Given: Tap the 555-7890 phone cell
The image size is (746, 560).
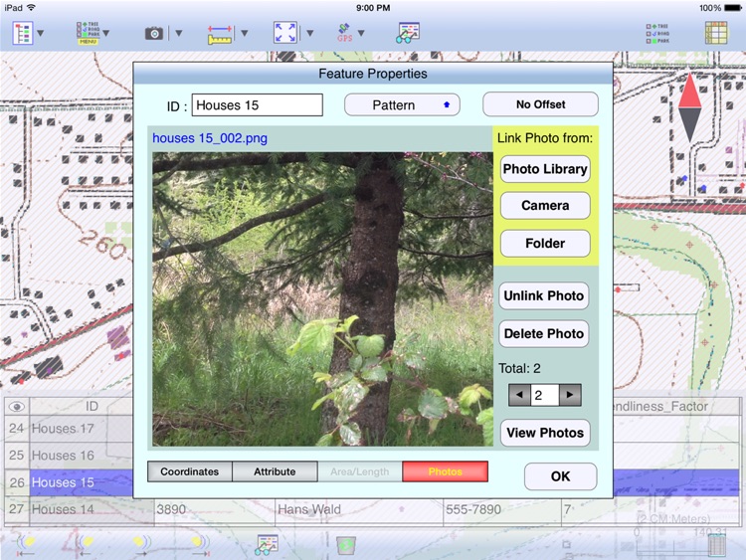Looking at the screenshot, I should [x=502, y=509].
